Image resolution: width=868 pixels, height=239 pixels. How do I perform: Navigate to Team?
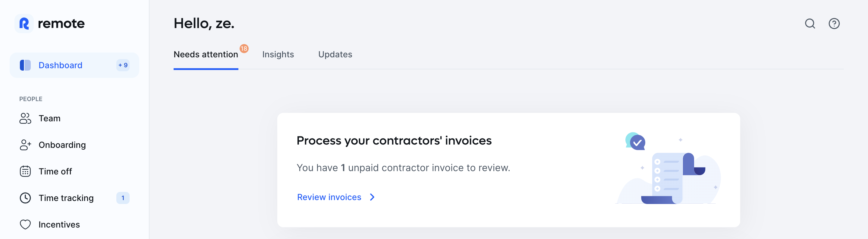click(49, 119)
